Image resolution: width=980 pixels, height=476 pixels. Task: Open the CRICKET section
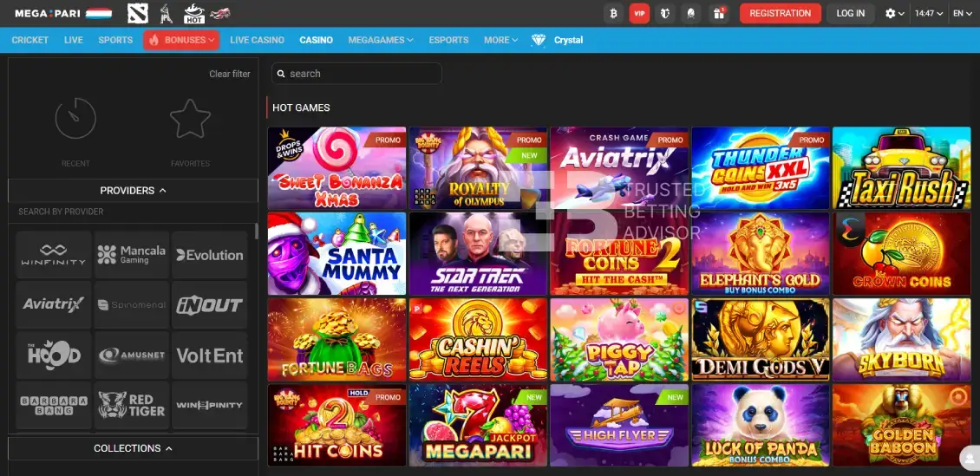click(30, 40)
